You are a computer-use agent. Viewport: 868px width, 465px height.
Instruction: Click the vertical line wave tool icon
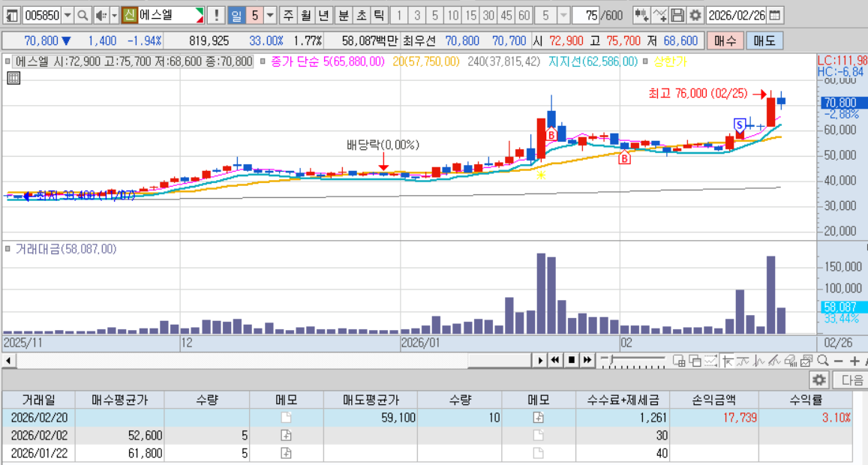pyautogui.click(x=758, y=361)
